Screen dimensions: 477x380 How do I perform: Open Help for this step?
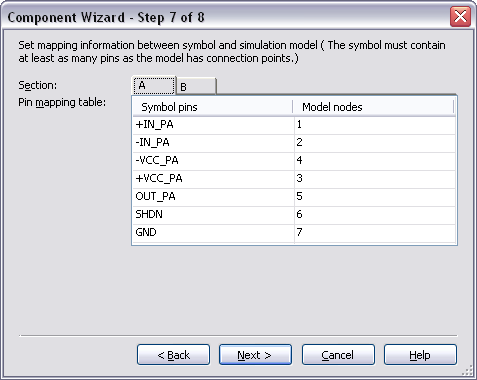tap(420, 355)
